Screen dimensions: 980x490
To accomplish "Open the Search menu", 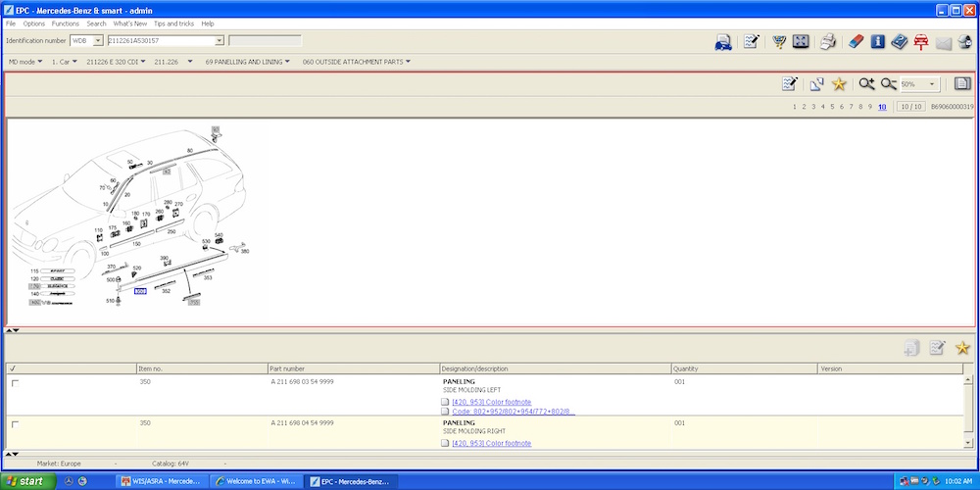I will [x=97, y=24].
